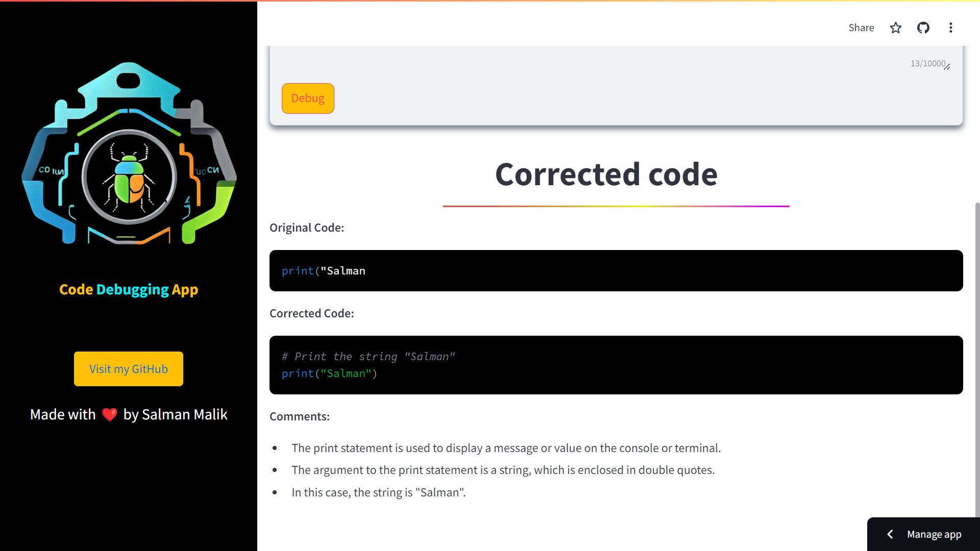Click the bug logo image in sidebar

[129, 154]
